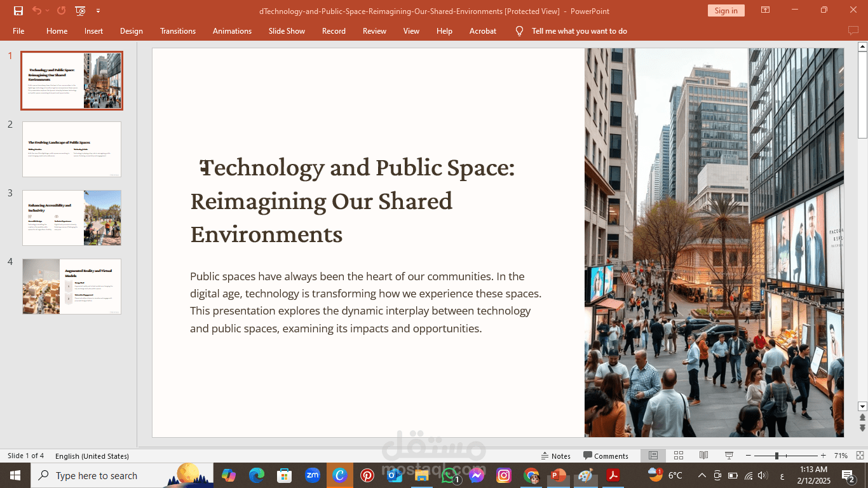868x488 pixels.
Task: Select slide 1 thumbnail
Action: [72, 81]
